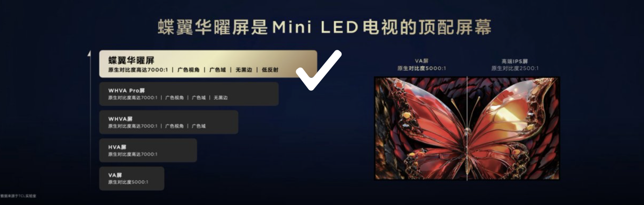
Task: Select the WHVA Pro屏 bar
Action: pos(189,94)
